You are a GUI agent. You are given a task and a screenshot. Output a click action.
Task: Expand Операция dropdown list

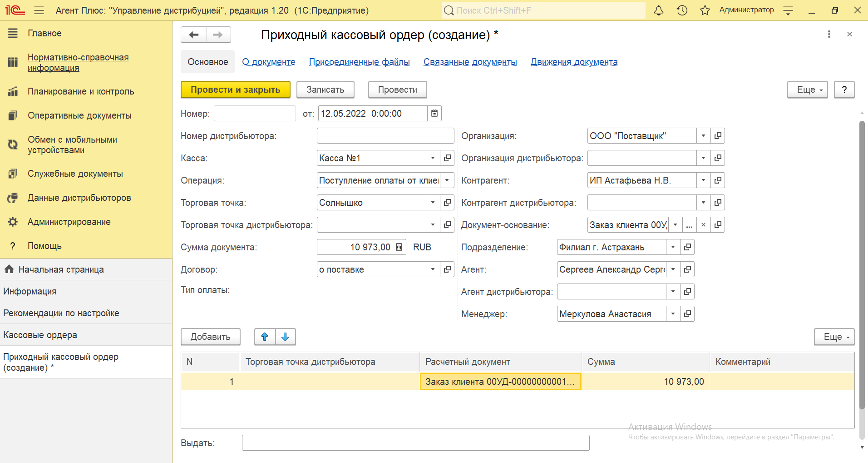pos(447,180)
